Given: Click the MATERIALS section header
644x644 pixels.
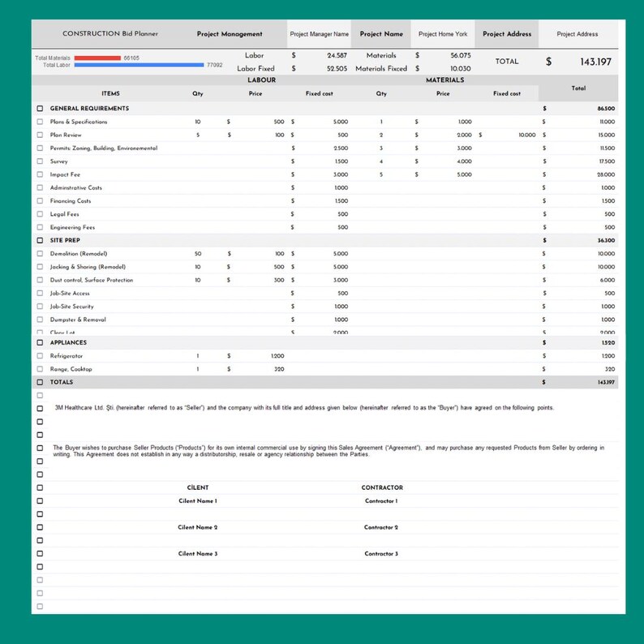Looking at the screenshot, I should (444, 80).
